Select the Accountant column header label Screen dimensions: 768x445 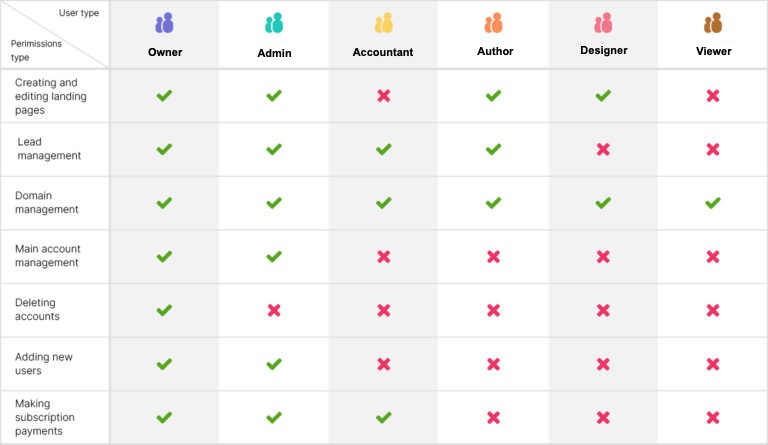pos(383,52)
